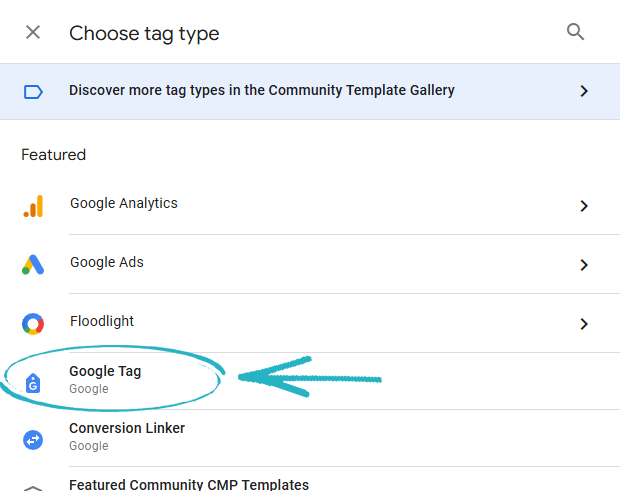
Task: Open Discover more tag types banner link
Action: coord(262,91)
